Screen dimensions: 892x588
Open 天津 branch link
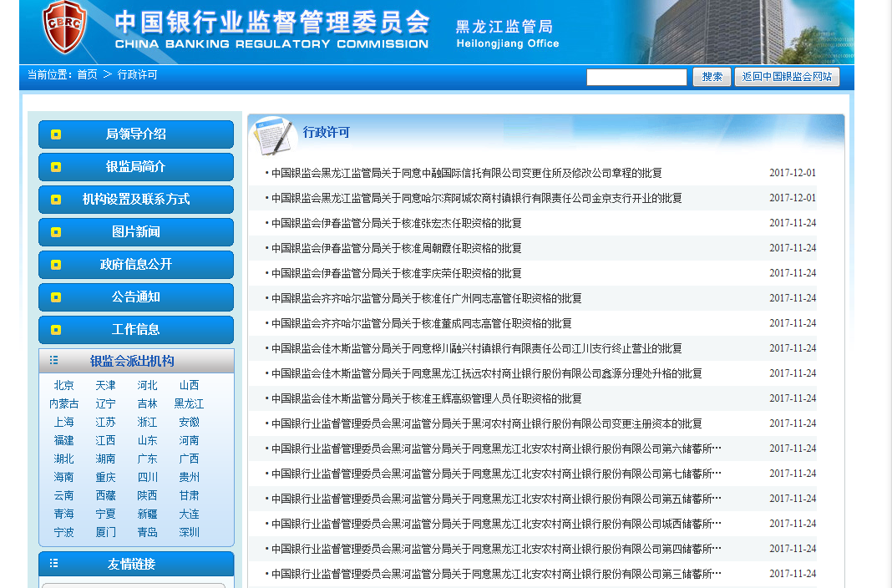click(105, 386)
